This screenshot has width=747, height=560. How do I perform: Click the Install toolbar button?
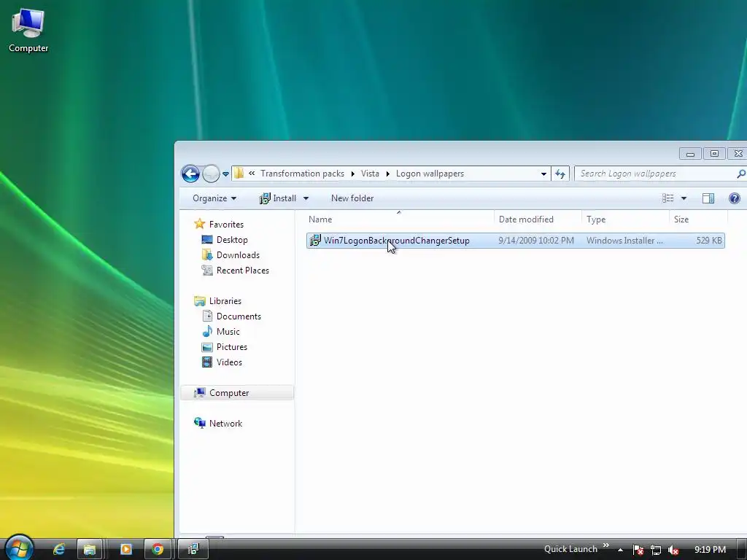tap(278, 198)
